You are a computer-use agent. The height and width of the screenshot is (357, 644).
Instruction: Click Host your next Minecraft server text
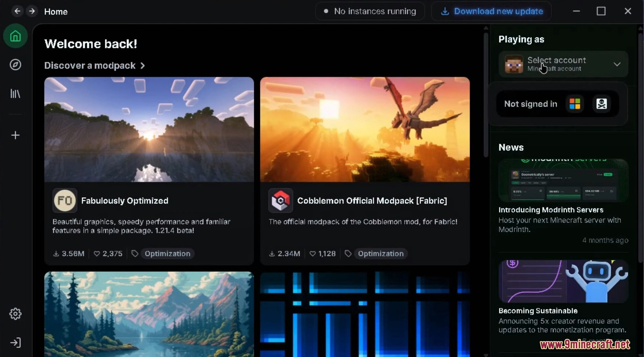[560, 225]
